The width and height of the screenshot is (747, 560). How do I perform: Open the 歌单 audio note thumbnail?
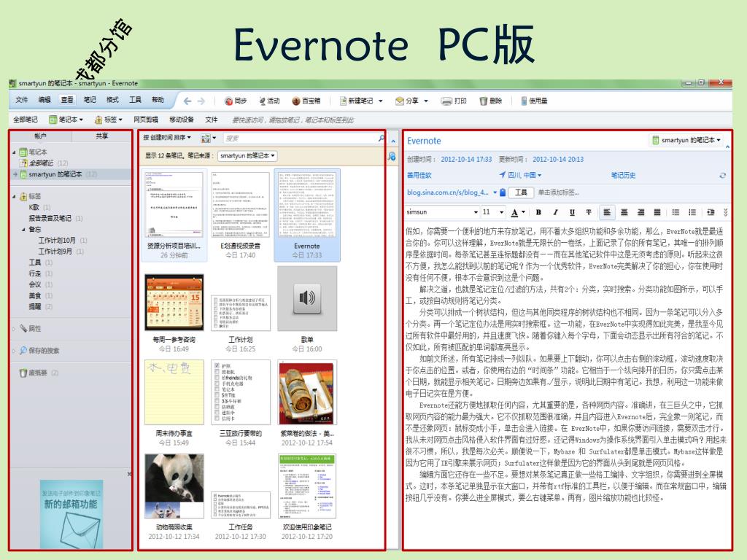coord(307,298)
